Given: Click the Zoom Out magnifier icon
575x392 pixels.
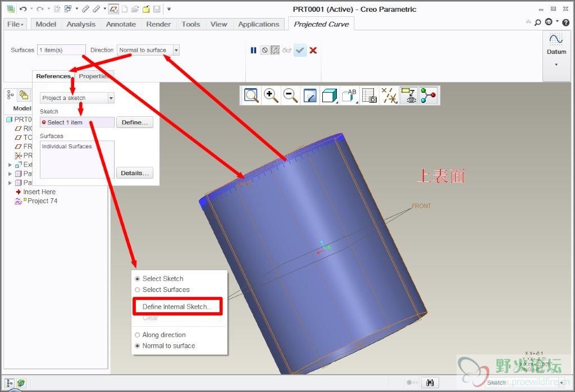Looking at the screenshot, I should pos(290,95).
